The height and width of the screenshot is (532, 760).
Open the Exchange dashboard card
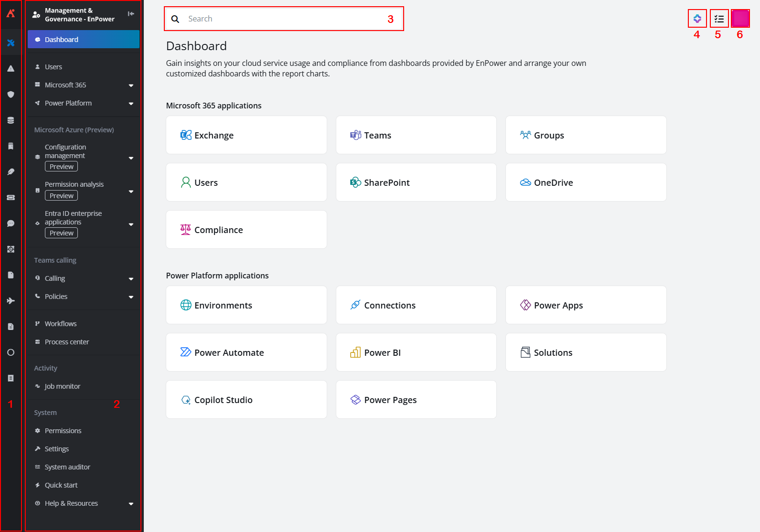point(246,135)
